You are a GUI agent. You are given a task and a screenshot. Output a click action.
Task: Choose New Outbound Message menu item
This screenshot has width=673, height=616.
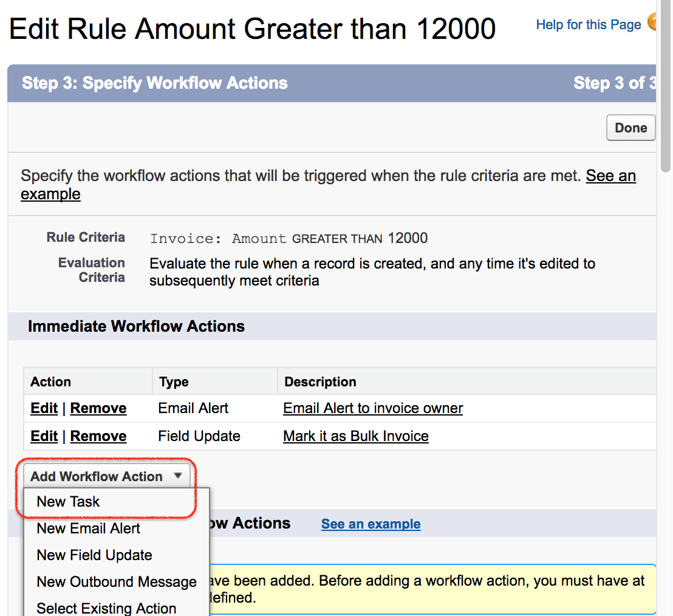click(x=117, y=581)
